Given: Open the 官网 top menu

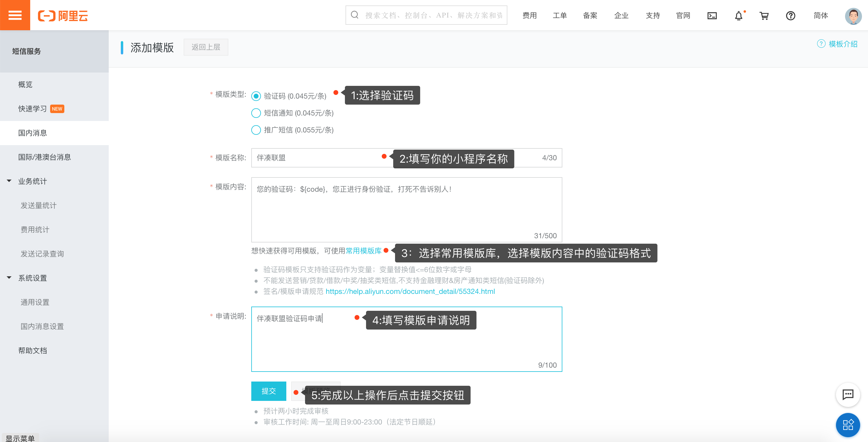Looking at the screenshot, I should click(683, 15).
